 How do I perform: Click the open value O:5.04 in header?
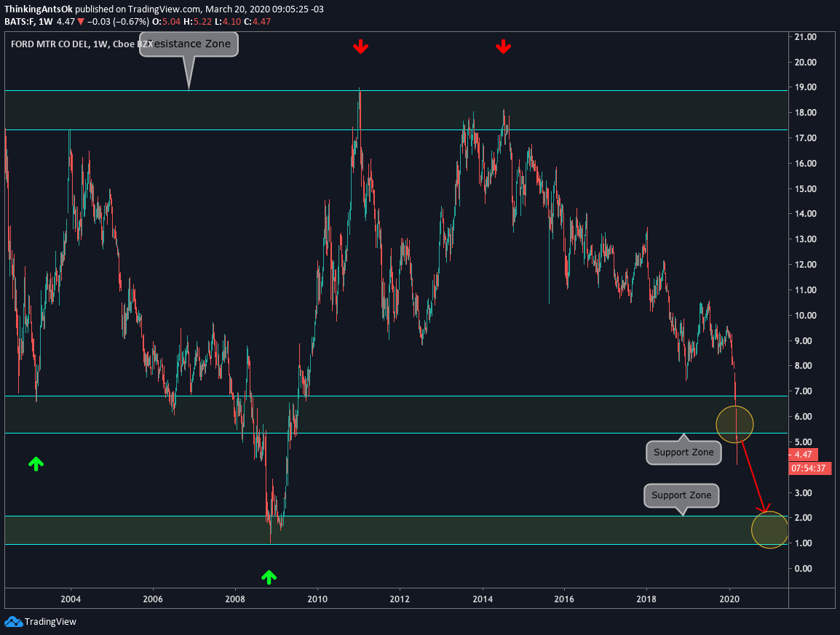[x=167, y=22]
